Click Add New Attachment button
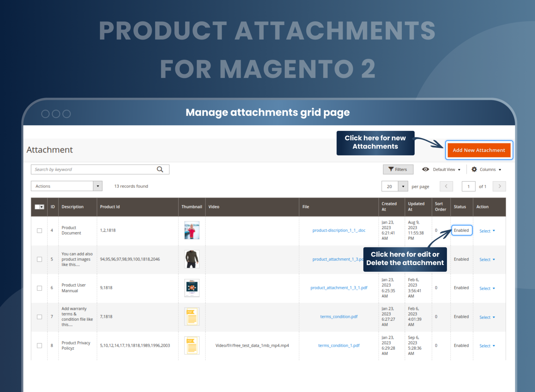 [479, 150]
